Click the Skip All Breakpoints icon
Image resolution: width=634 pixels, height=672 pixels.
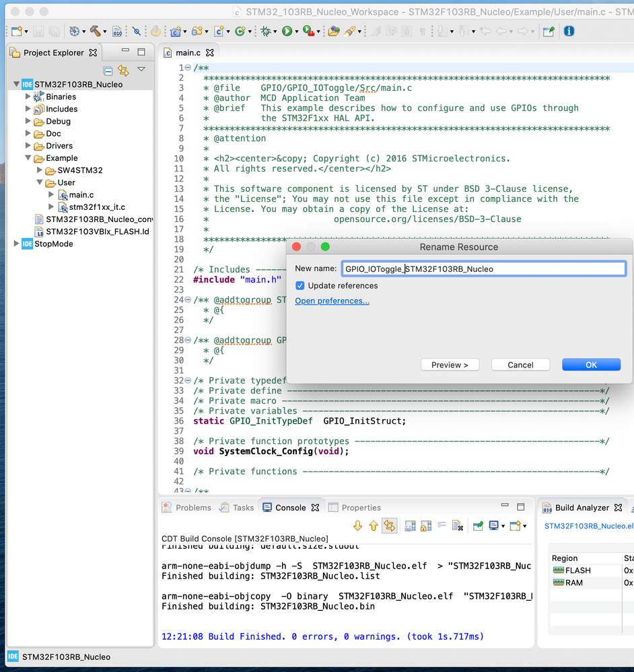[x=137, y=32]
